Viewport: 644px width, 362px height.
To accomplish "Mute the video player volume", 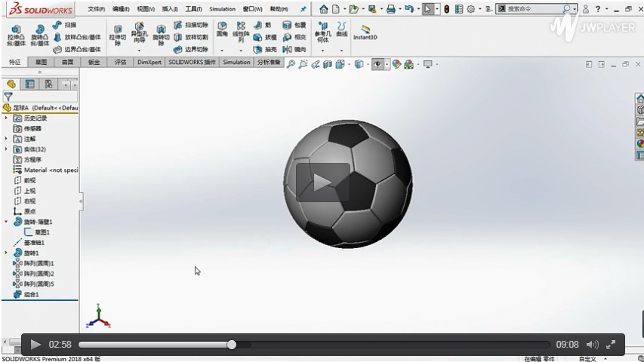I will [x=592, y=345].
